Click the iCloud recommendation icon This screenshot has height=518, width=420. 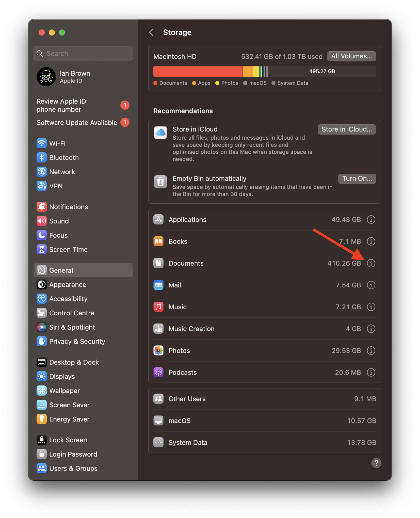[160, 133]
